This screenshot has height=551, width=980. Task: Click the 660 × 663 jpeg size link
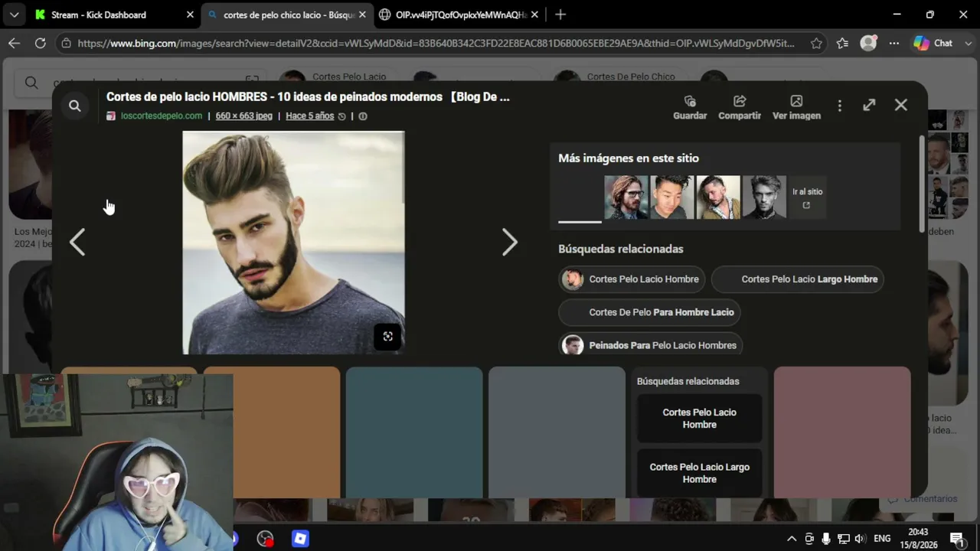click(243, 116)
